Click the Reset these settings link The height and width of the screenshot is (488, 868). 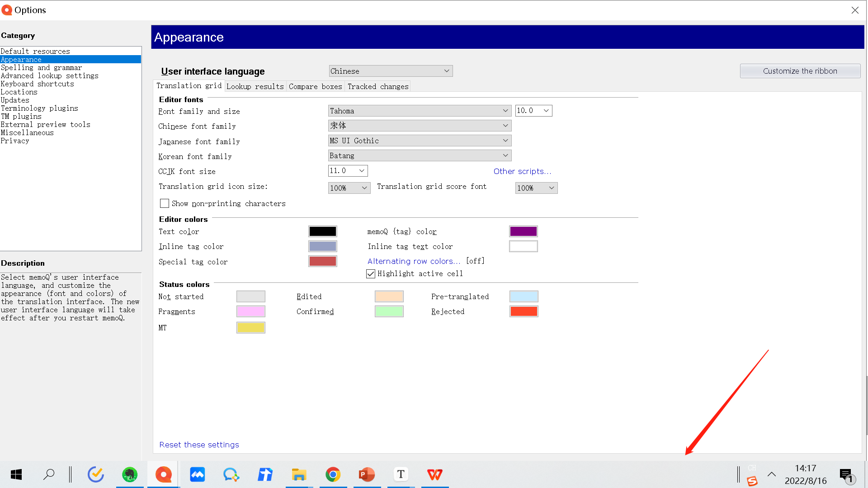(x=199, y=445)
